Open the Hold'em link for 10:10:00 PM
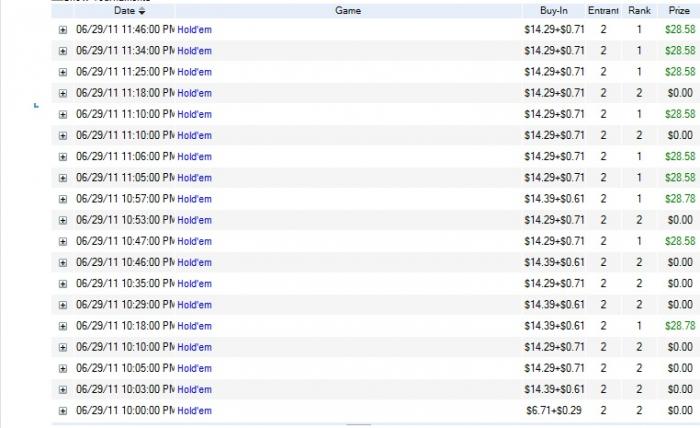 [194, 347]
